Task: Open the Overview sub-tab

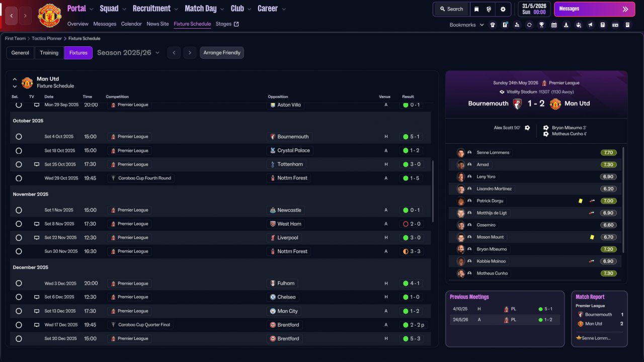Action: pos(77,24)
